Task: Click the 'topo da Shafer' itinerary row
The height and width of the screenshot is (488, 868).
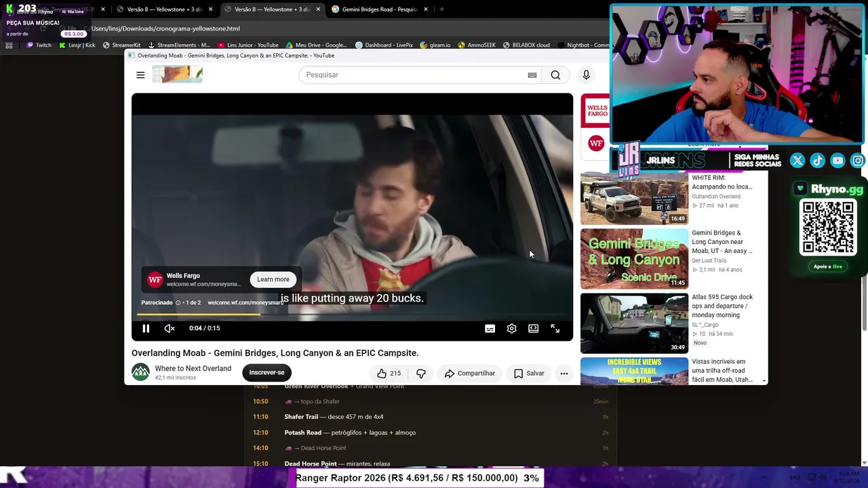Action: [431, 401]
